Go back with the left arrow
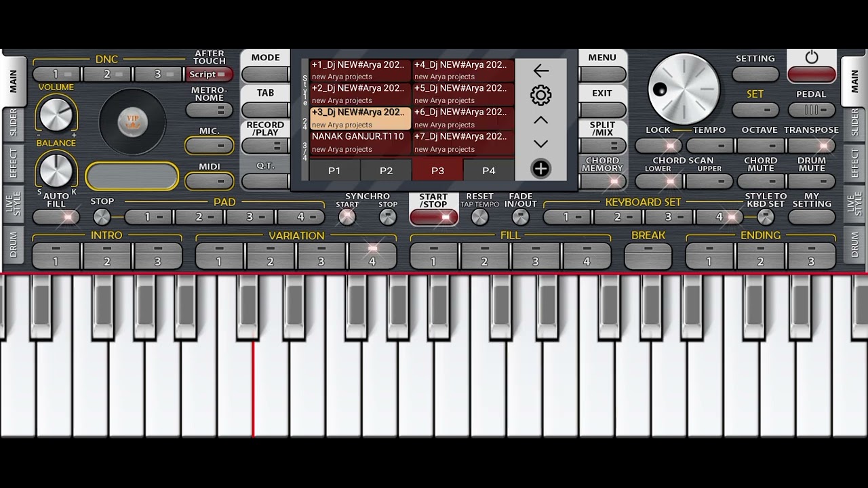 (540, 70)
